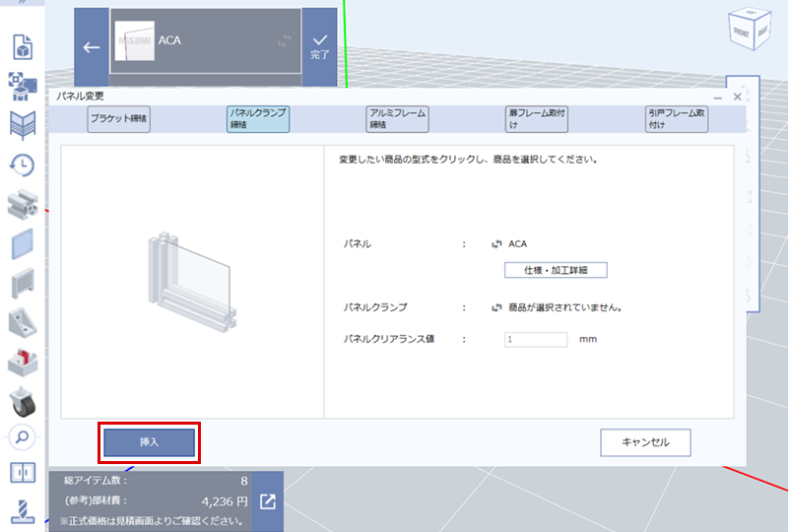Open the new document icon in sidebar
This screenshot has height=532, width=788.
click(x=22, y=46)
